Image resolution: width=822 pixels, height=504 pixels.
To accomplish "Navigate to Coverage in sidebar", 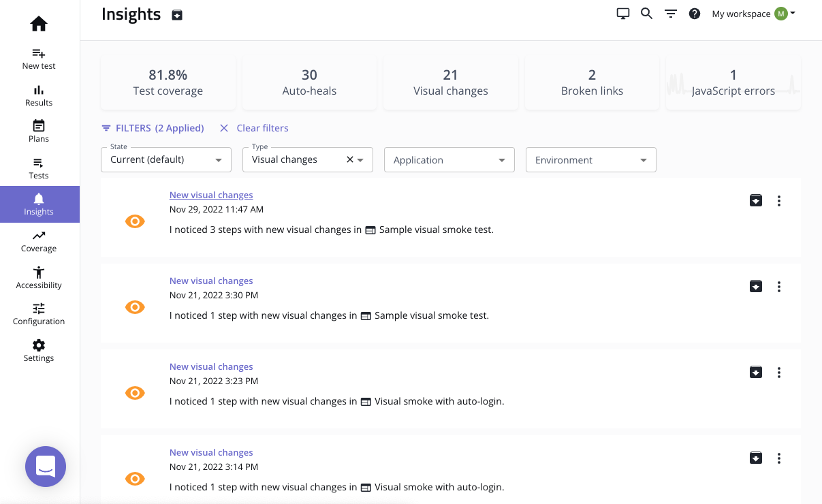I will click(39, 241).
